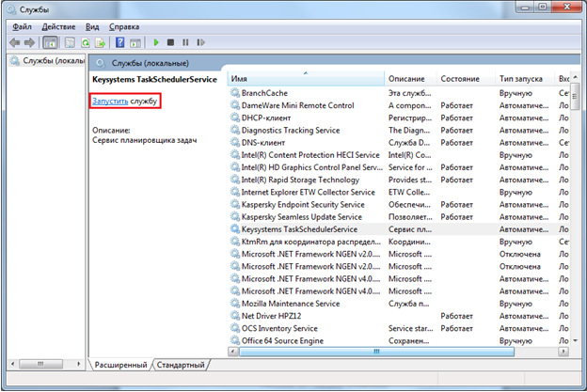Click the Back arrow toolbar icon
The width and height of the screenshot is (587, 392).
pos(15,42)
